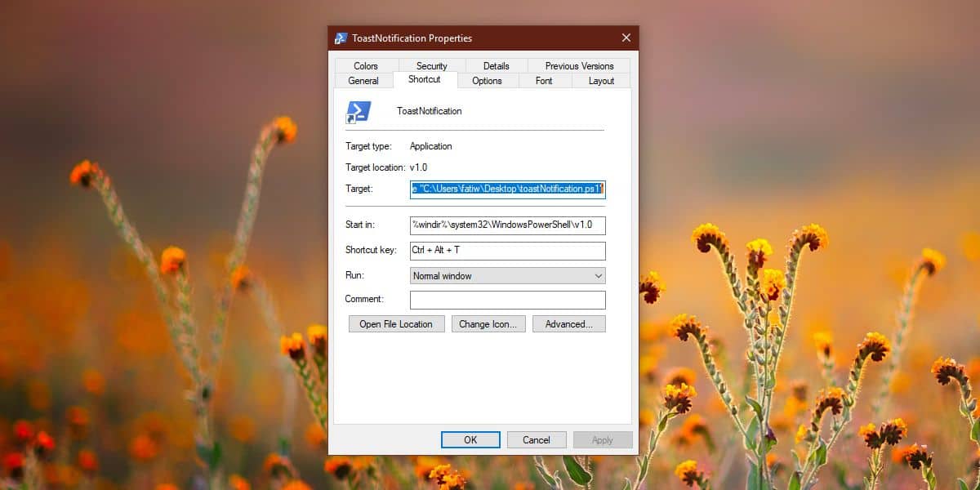Viewport: 980px width, 490px height.
Task: Click the empty Comment field
Action: click(508, 300)
